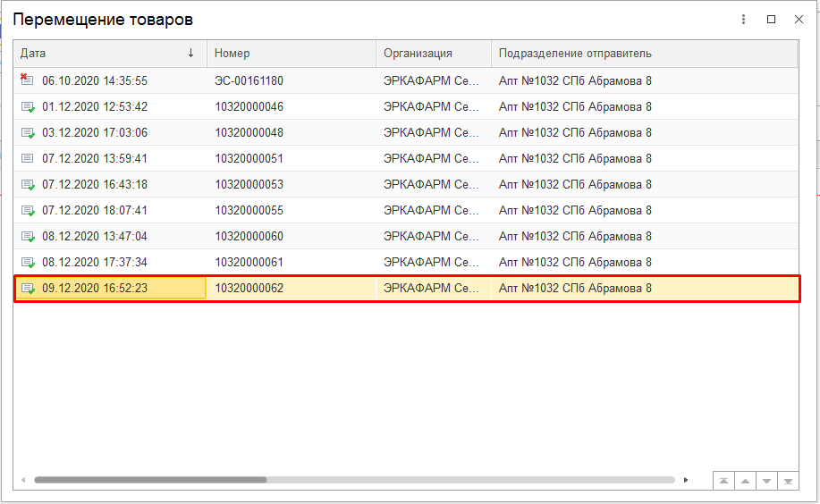Jump to first record with the top arrow
The width and height of the screenshot is (820, 504).
point(723,481)
